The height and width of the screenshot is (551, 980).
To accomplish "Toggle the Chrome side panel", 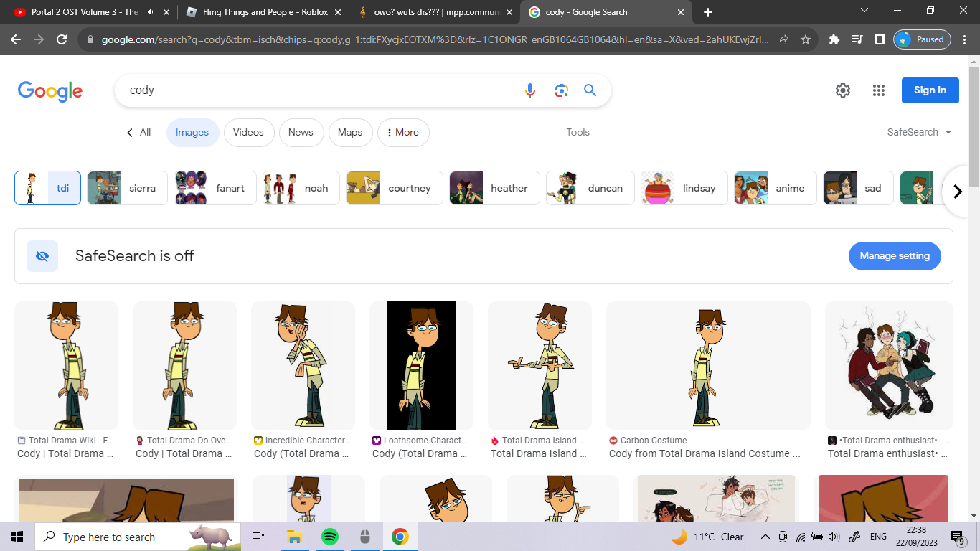I will pos(880,40).
